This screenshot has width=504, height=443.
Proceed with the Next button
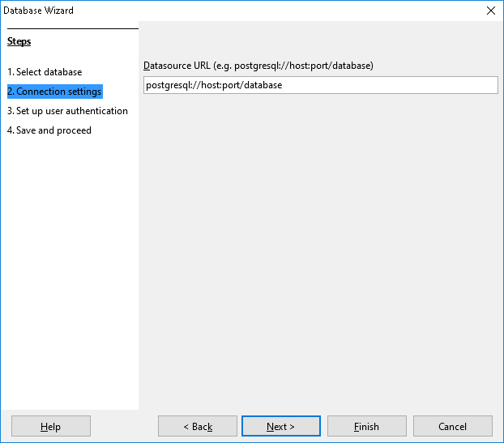281,427
